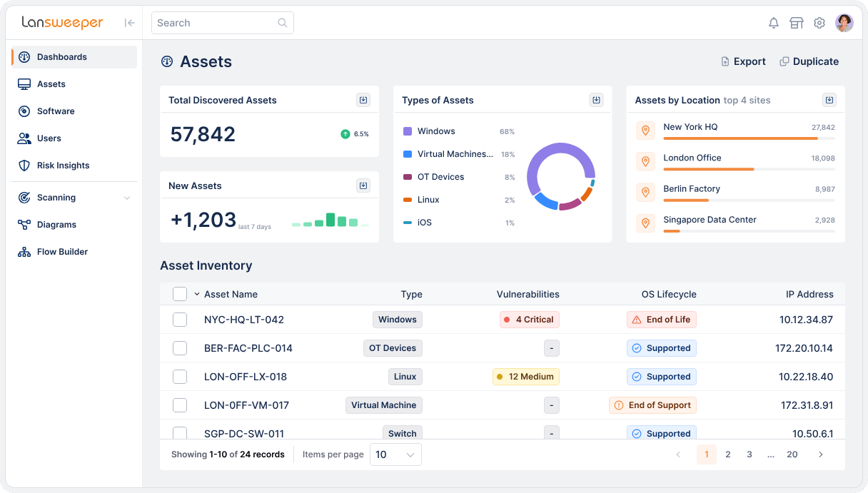Open the Items per page dropdown

tap(395, 454)
